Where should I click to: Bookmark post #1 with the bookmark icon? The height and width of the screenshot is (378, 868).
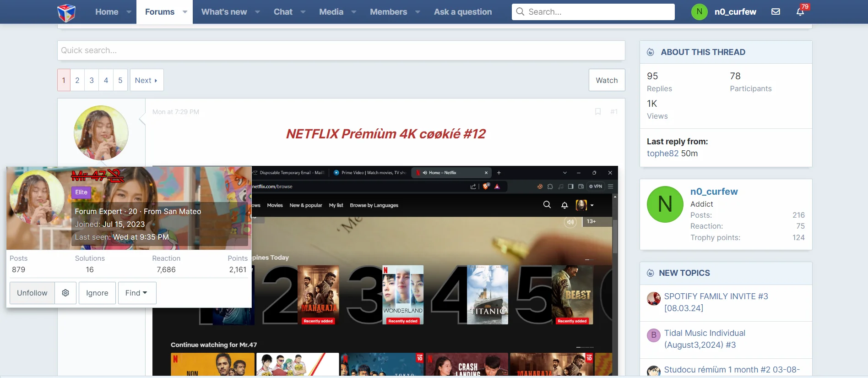pyautogui.click(x=598, y=111)
